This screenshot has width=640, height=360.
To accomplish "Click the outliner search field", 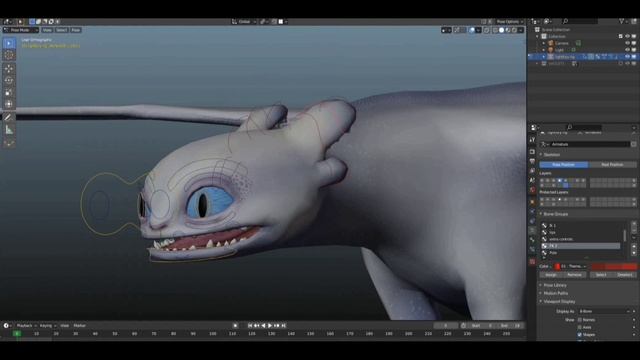I will click(x=580, y=21).
